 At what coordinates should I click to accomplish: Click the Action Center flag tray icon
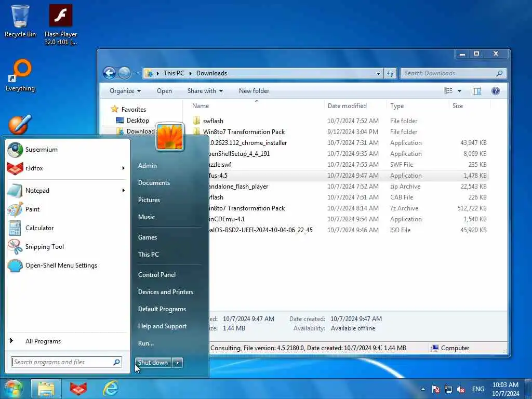(x=436, y=389)
